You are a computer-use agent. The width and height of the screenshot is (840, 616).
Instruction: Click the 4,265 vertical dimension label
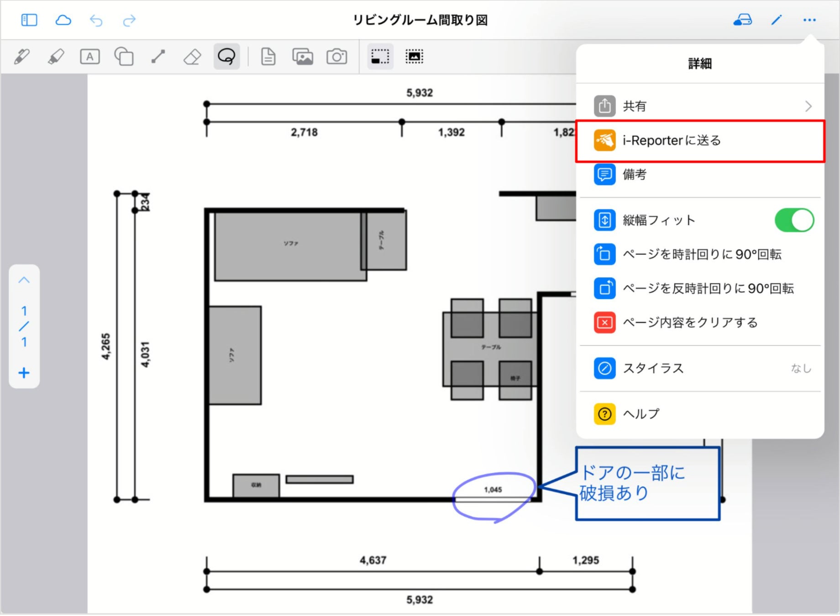coord(106,347)
